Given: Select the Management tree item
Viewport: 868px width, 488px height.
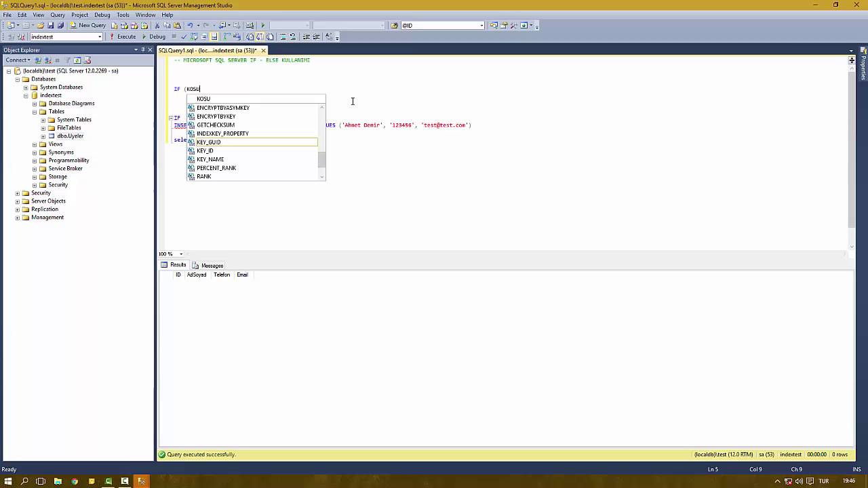Looking at the screenshot, I should 47,218.
